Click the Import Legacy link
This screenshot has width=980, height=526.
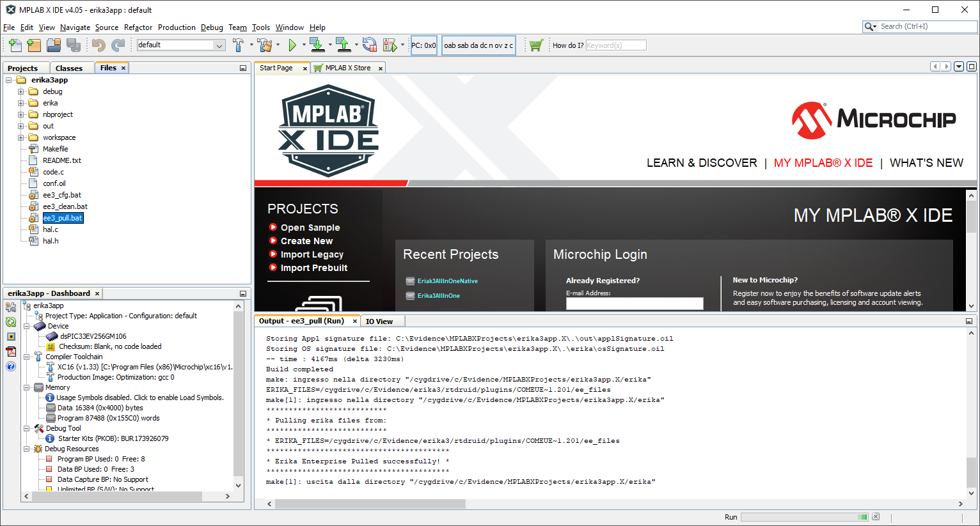(312, 254)
